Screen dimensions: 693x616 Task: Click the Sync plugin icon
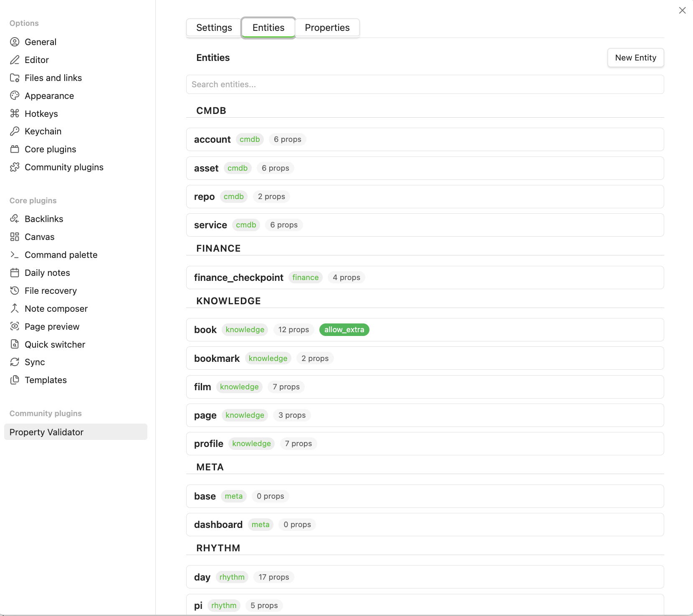(x=15, y=362)
